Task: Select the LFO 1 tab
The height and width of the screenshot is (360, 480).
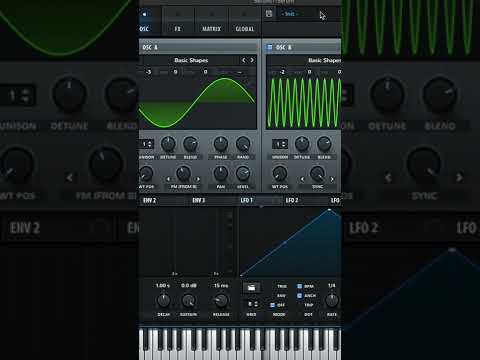Action: tap(247, 200)
